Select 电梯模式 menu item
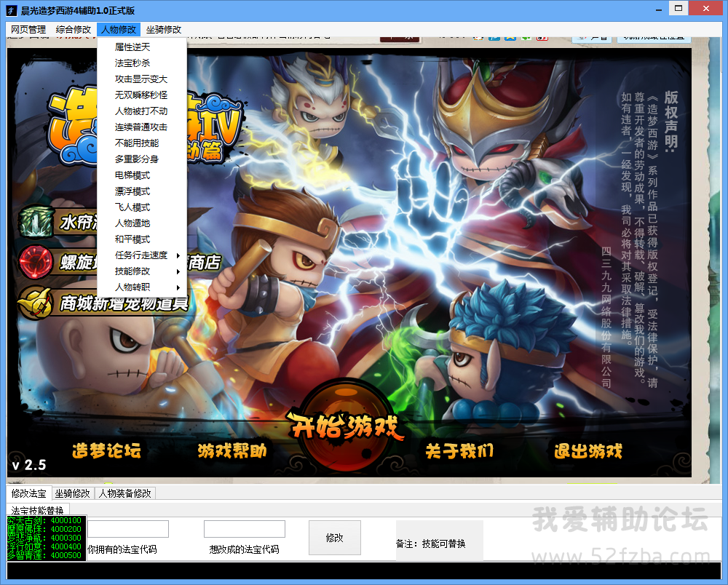728x585 pixels. 142,175
